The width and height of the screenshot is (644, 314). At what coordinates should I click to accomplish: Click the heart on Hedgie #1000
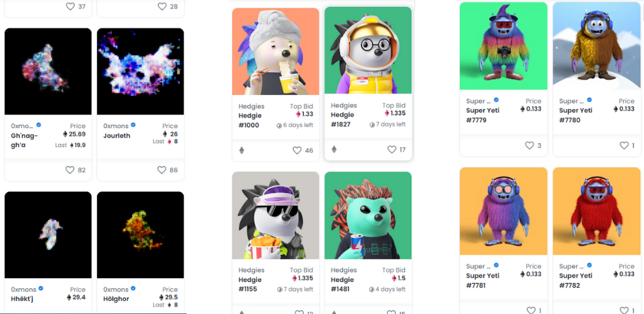click(297, 151)
